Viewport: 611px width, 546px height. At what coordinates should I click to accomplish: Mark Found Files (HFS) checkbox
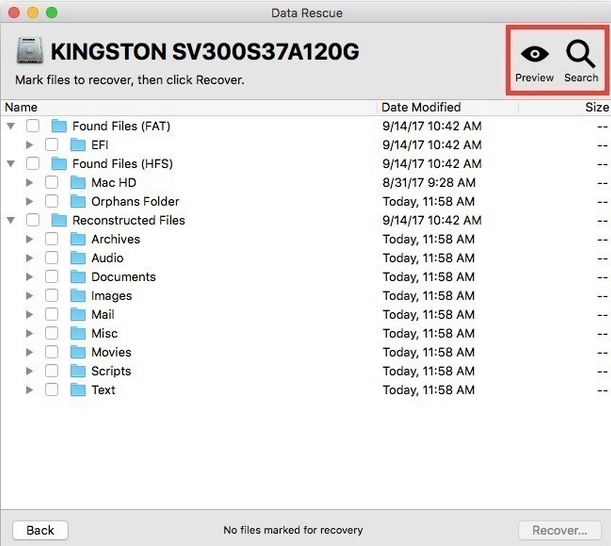(x=33, y=164)
